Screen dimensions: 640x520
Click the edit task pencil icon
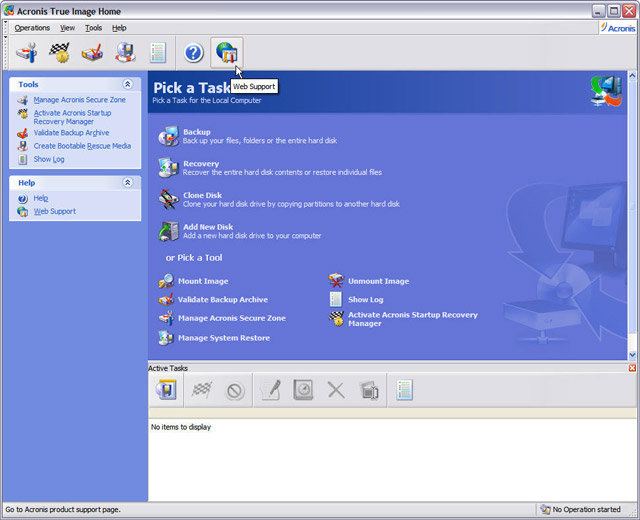click(271, 390)
